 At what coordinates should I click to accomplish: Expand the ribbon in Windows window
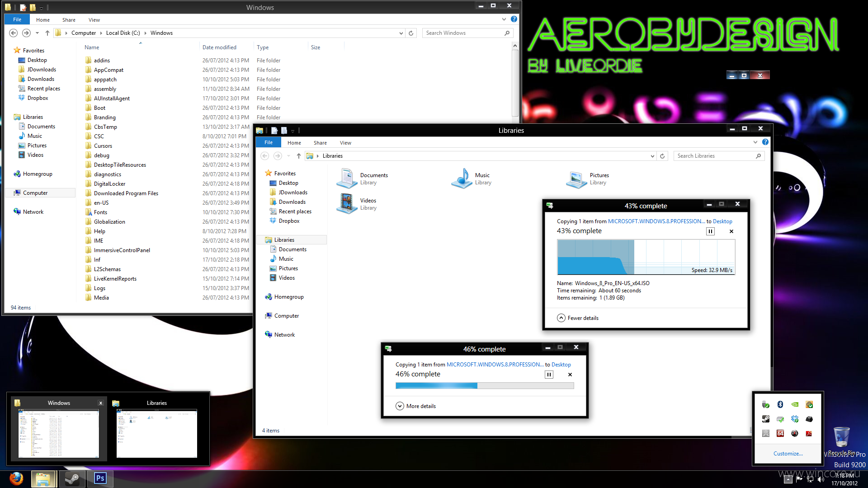coord(504,19)
